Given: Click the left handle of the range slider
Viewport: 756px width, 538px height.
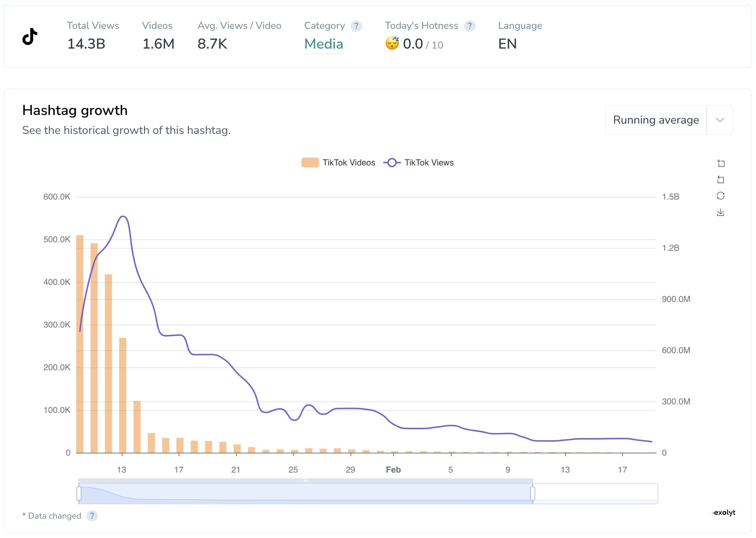Looking at the screenshot, I should point(79,493).
